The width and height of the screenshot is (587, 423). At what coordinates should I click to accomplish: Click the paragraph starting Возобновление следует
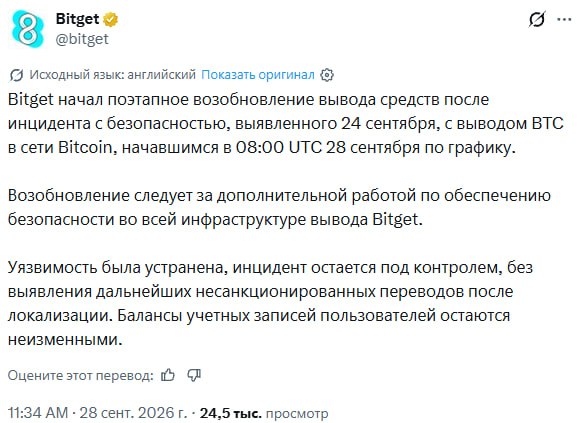tap(279, 207)
